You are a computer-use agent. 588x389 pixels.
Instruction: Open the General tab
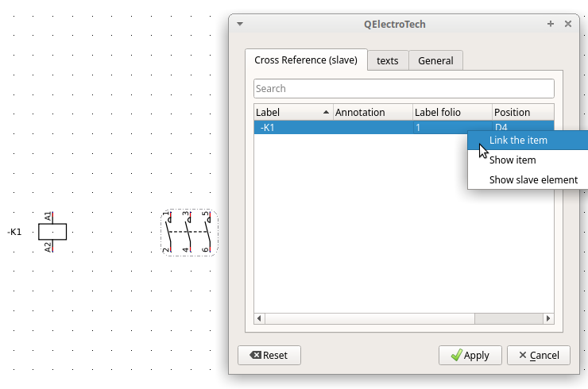click(x=435, y=60)
